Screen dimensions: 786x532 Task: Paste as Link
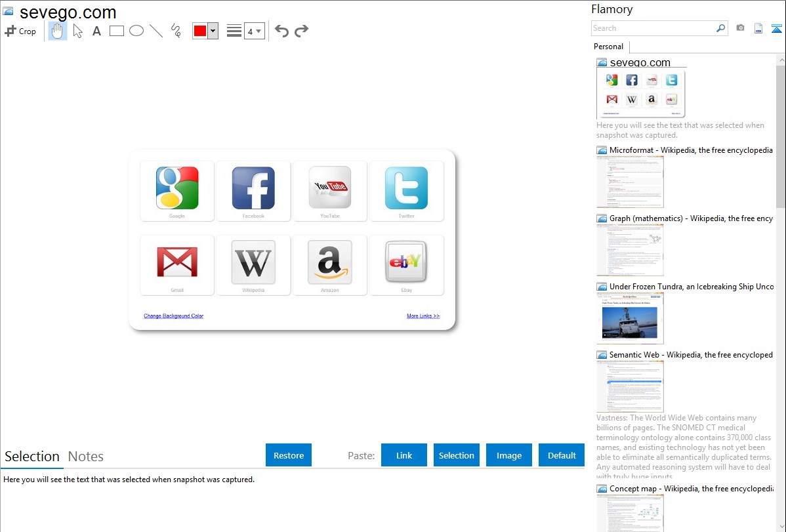(x=404, y=455)
